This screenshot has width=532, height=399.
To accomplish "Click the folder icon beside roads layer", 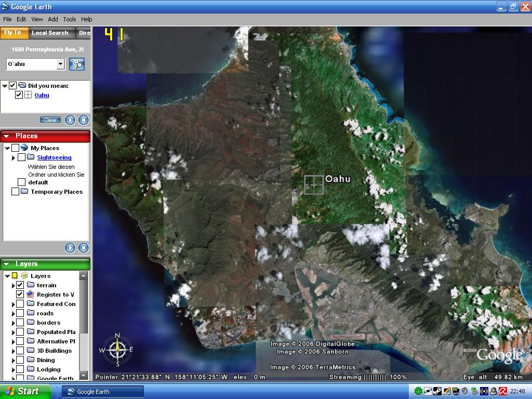I will point(31,313).
